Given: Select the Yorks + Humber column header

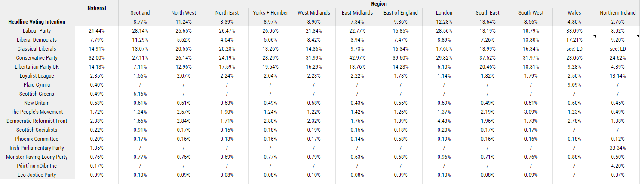Looking at the screenshot, I should 270,13.
